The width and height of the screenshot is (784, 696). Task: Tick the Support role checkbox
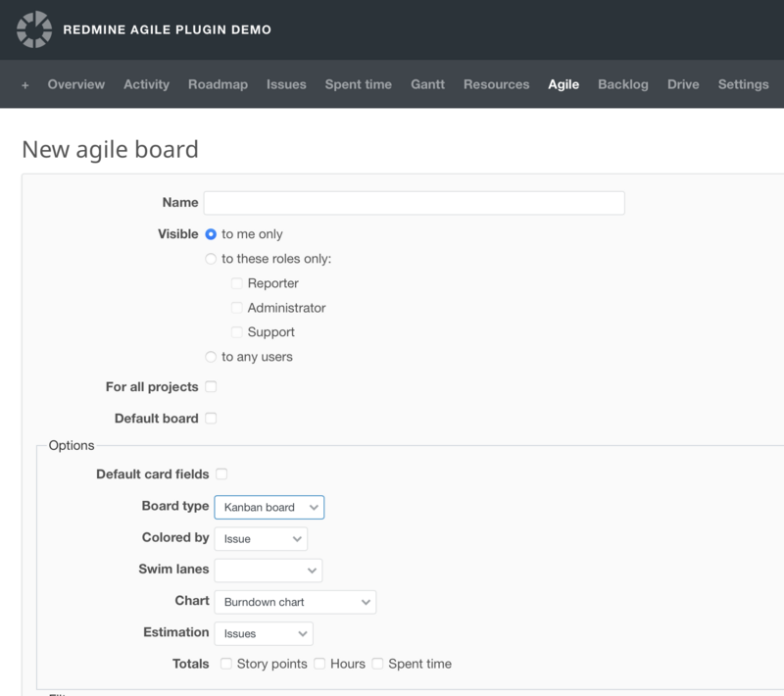(236, 332)
